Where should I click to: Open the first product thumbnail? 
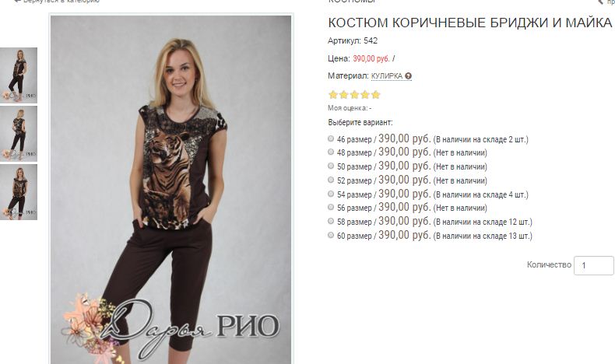(19, 75)
